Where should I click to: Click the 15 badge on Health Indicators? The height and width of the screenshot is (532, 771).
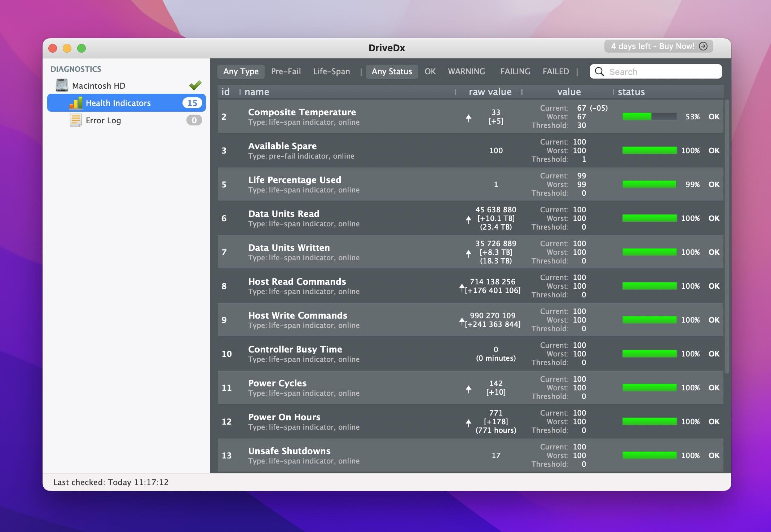click(192, 103)
